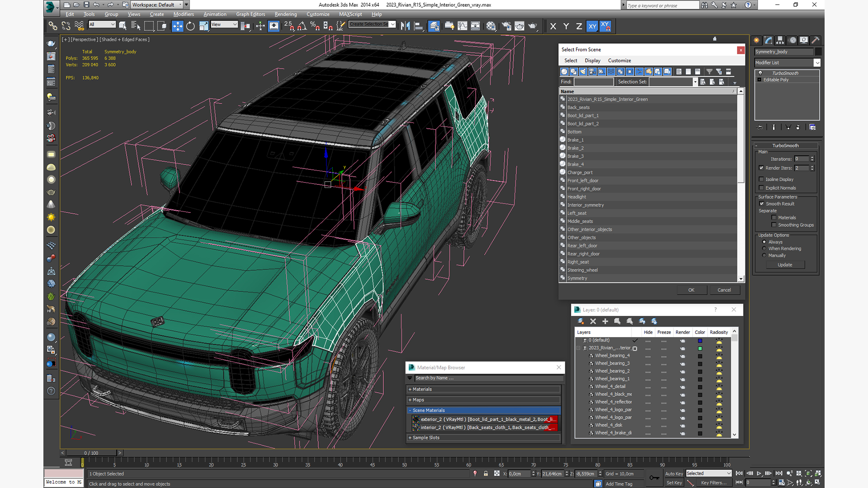The height and width of the screenshot is (488, 868).
Task: Toggle Explicit Normals checkbox
Action: coord(762,188)
